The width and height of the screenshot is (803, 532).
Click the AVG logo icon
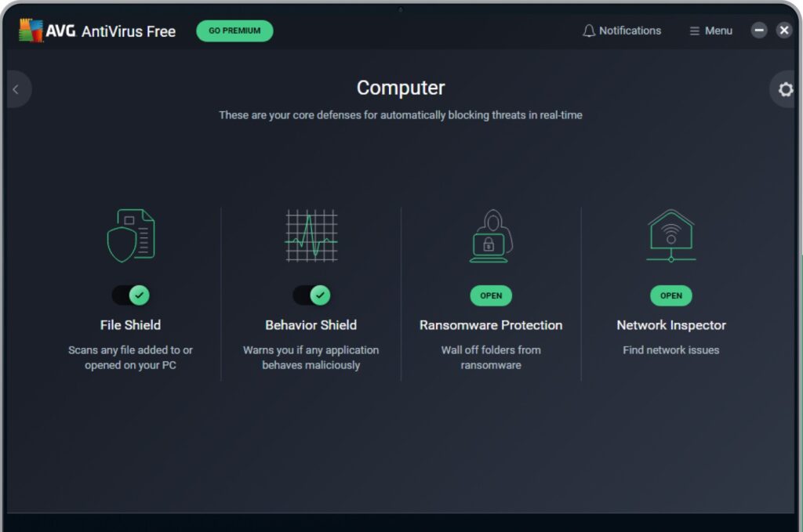(x=31, y=31)
